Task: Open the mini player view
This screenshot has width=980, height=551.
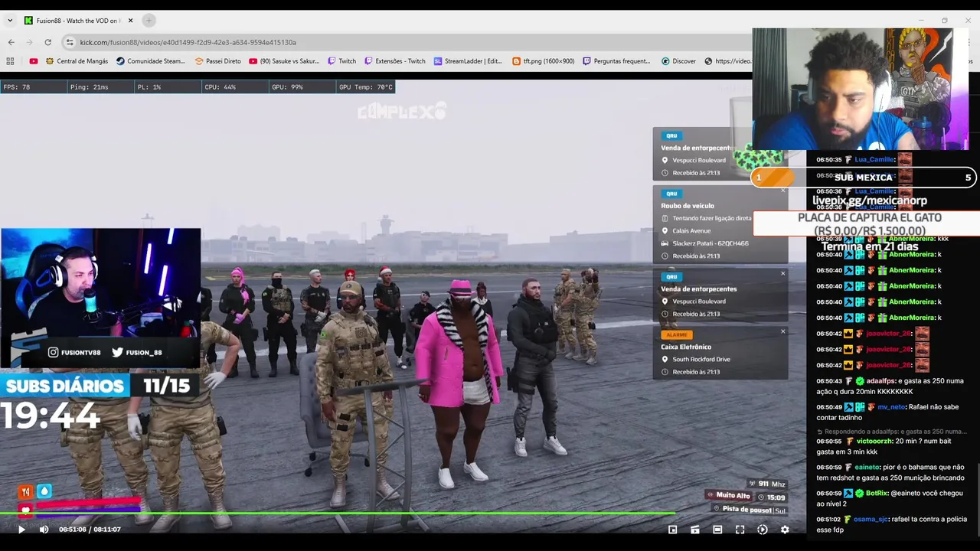Action: (x=672, y=530)
